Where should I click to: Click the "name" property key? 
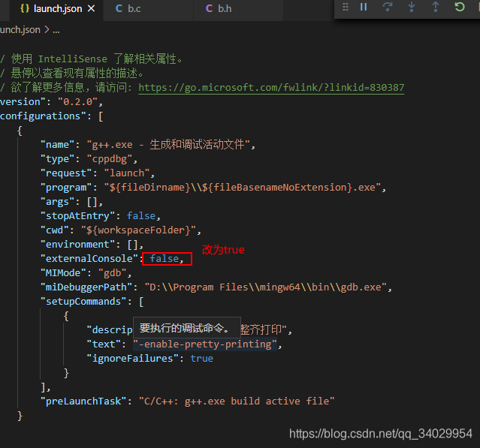click(58, 145)
